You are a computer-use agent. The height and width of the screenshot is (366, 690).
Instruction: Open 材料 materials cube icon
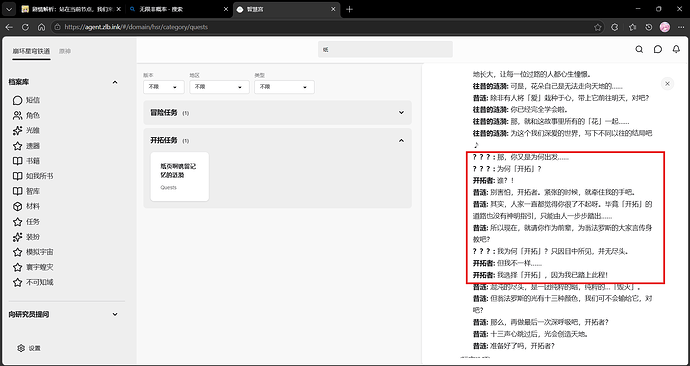point(17,206)
